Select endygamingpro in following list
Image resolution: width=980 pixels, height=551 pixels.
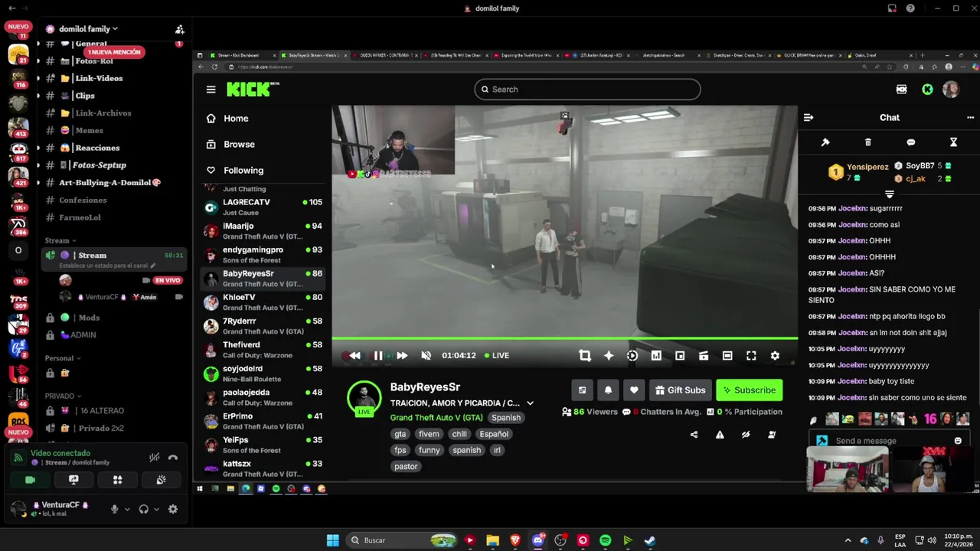pyautogui.click(x=263, y=254)
